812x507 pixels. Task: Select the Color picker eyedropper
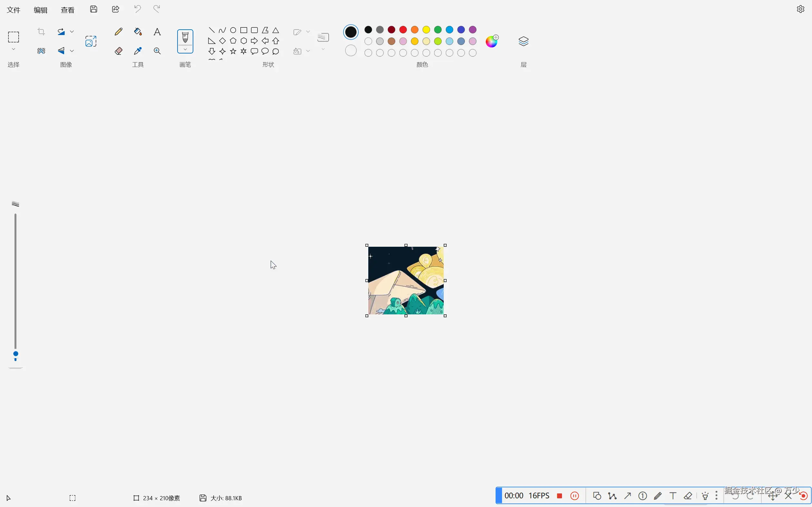[138, 51]
